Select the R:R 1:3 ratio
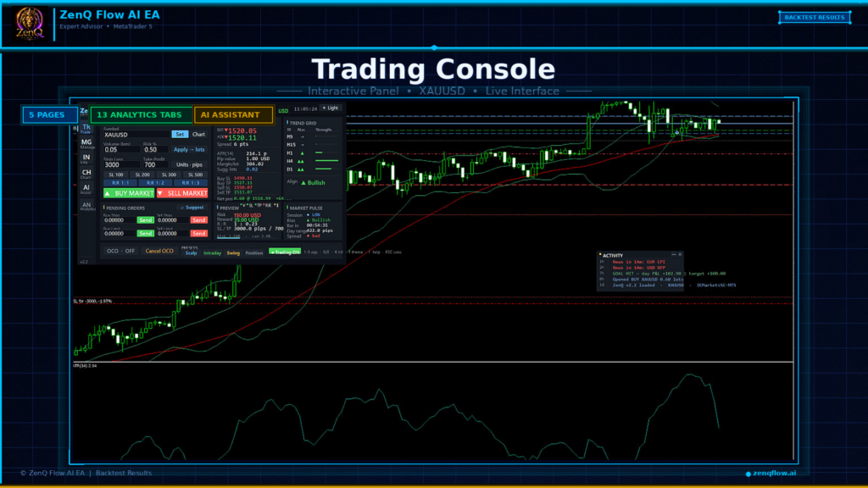 click(x=191, y=183)
